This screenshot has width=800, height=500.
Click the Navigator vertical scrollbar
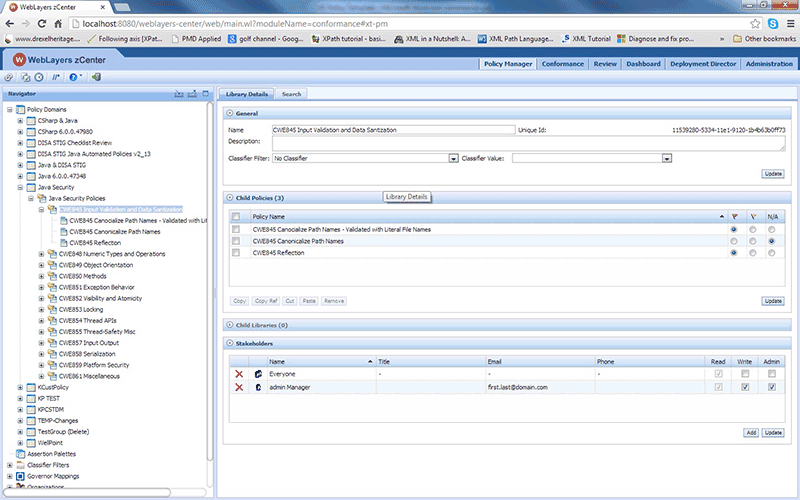point(210,282)
